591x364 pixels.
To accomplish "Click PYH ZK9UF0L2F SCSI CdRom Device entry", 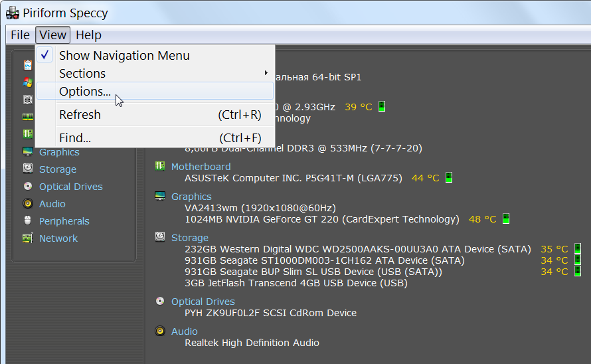I will [270, 313].
